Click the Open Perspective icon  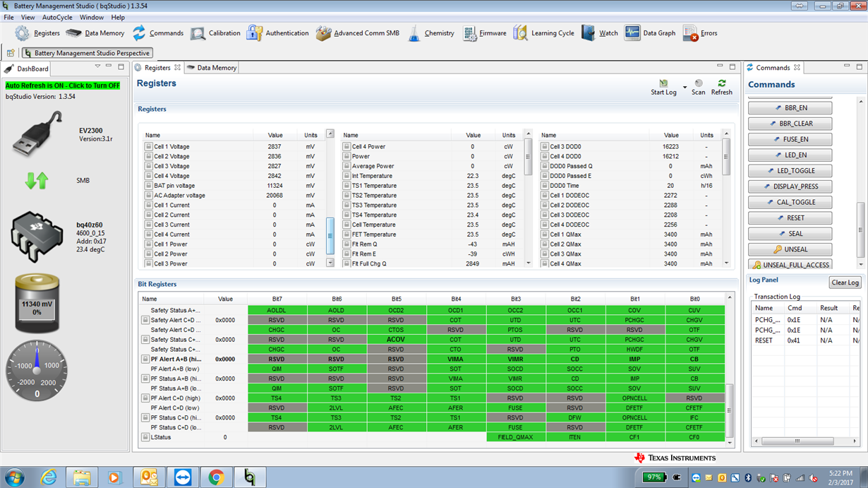click(x=11, y=53)
